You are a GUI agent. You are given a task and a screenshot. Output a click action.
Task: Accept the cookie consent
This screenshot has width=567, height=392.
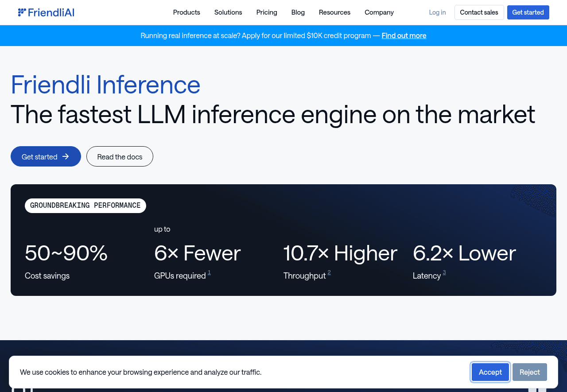[490, 372]
